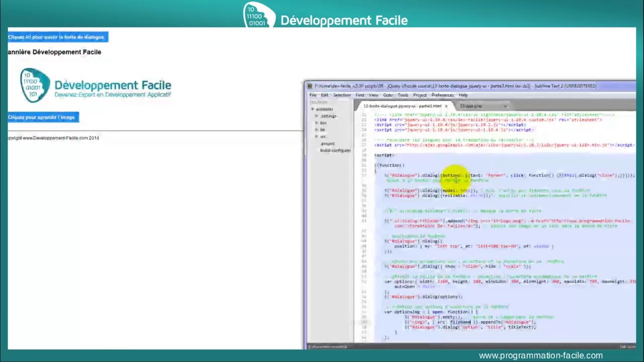Open the Help menu
This screenshot has width=644, height=362.
[463, 95]
